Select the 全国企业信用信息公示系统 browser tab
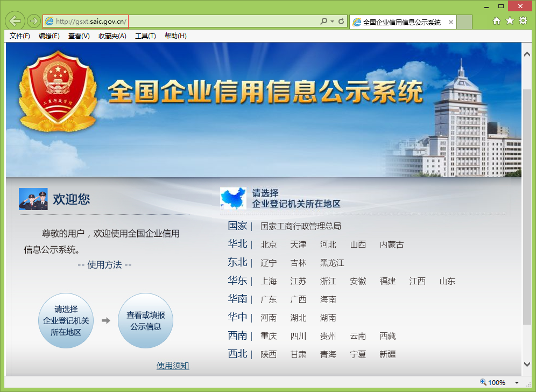The width and height of the screenshot is (536, 392). [x=403, y=22]
